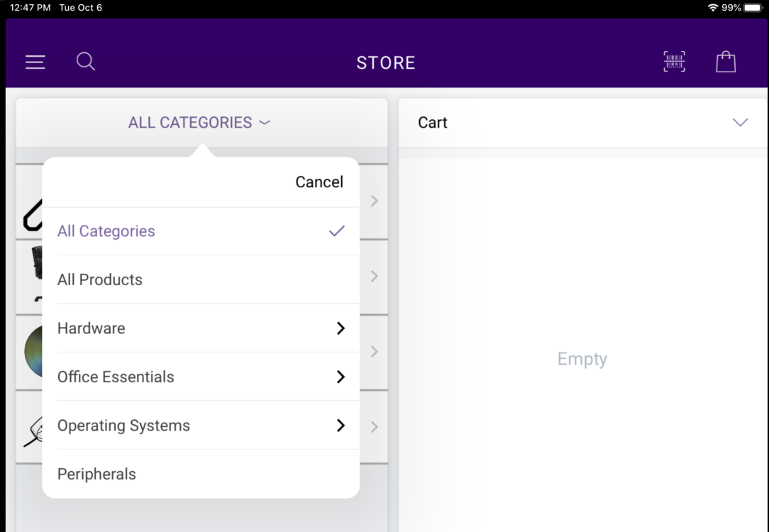This screenshot has height=532, width=769.
Task: Open the barcode scanner icon
Action: pos(674,62)
